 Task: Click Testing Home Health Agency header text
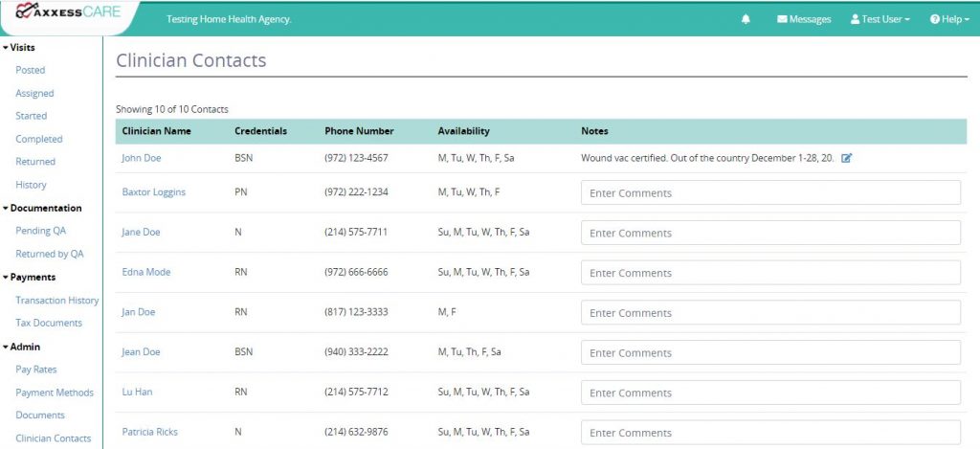click(x=229, y=19)
